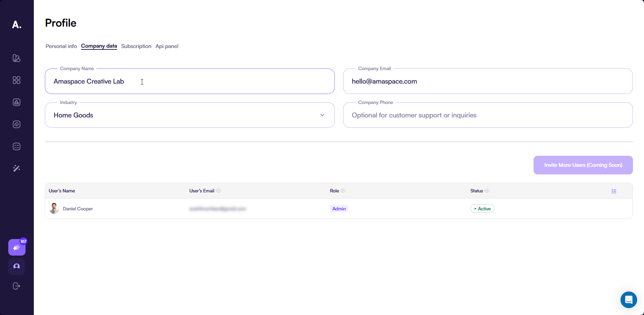
Task: Click Invite More Users button
Action: pos(583,165)
